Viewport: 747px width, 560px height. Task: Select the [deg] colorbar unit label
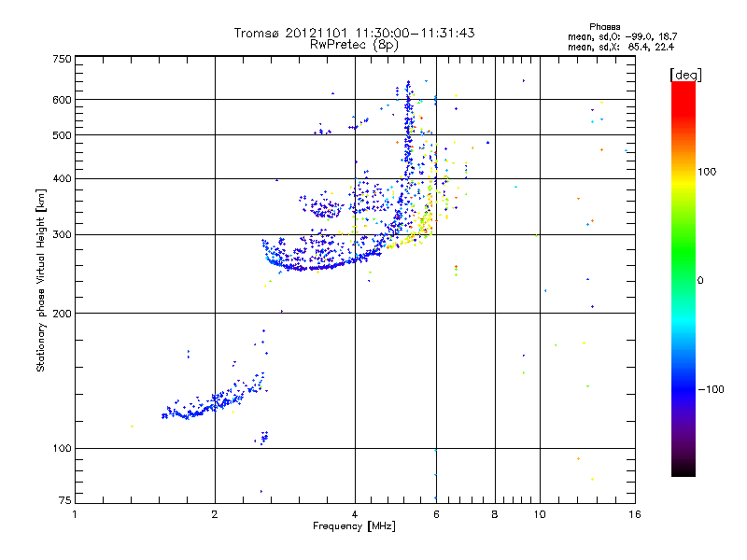tap(685, 74)
